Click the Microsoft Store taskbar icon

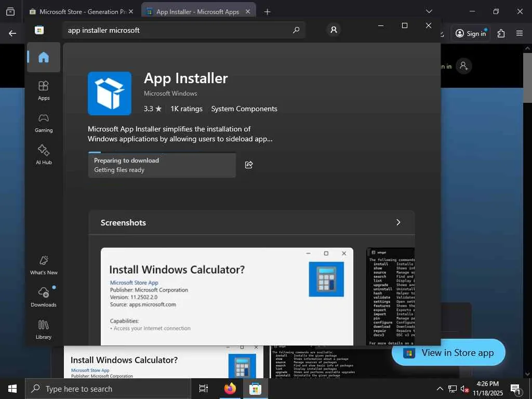pyautogui.click(x=255, y=389)
